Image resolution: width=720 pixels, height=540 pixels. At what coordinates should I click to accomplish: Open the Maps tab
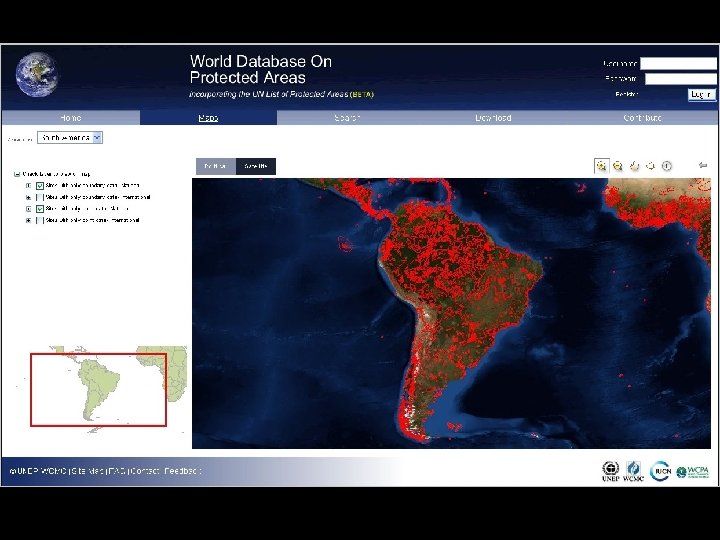click(x=208, y=118)
